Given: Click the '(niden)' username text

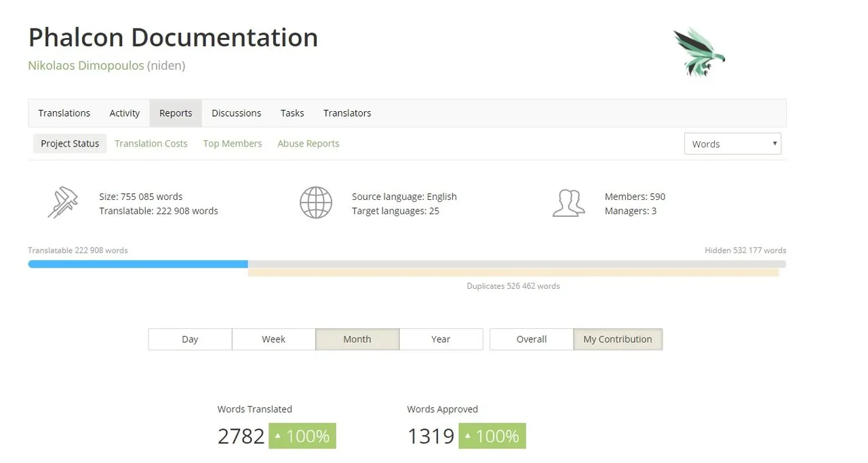Looking at the screenshot, I should [x=166, y=66].
